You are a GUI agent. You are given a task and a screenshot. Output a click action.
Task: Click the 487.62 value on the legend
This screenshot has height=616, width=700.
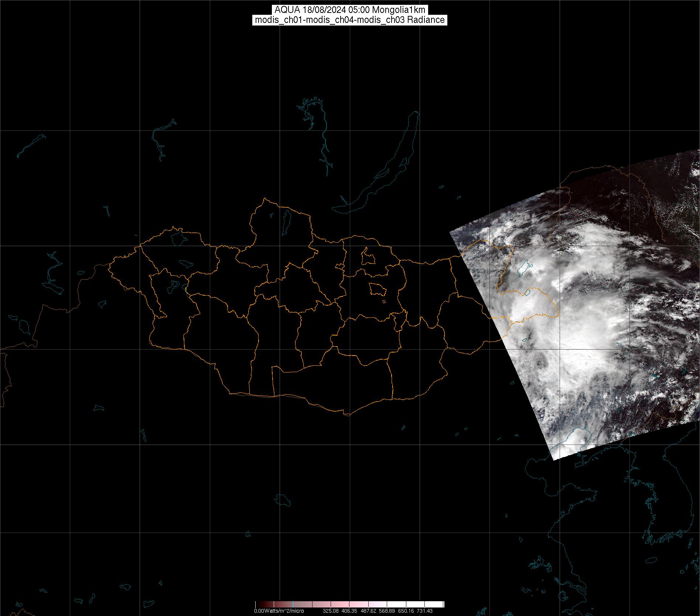point(368,611)
